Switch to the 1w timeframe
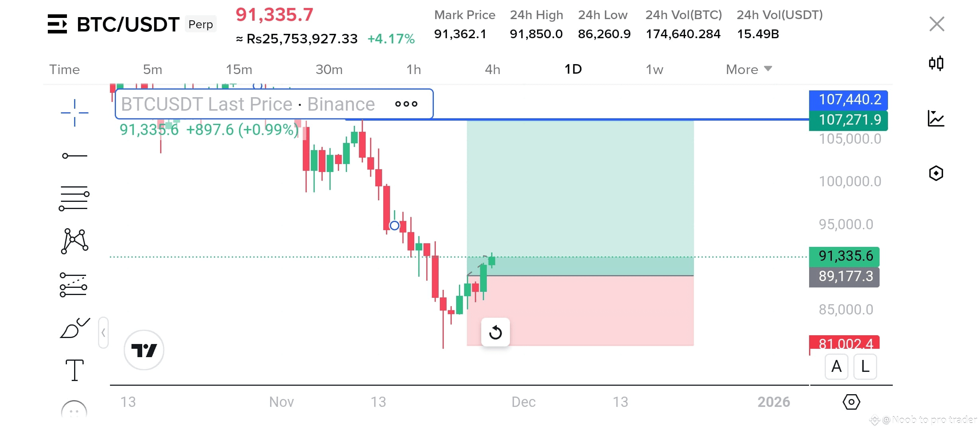The height and width of the screenshot is (430, 980). pyautogui.click(x=655, y=69)
